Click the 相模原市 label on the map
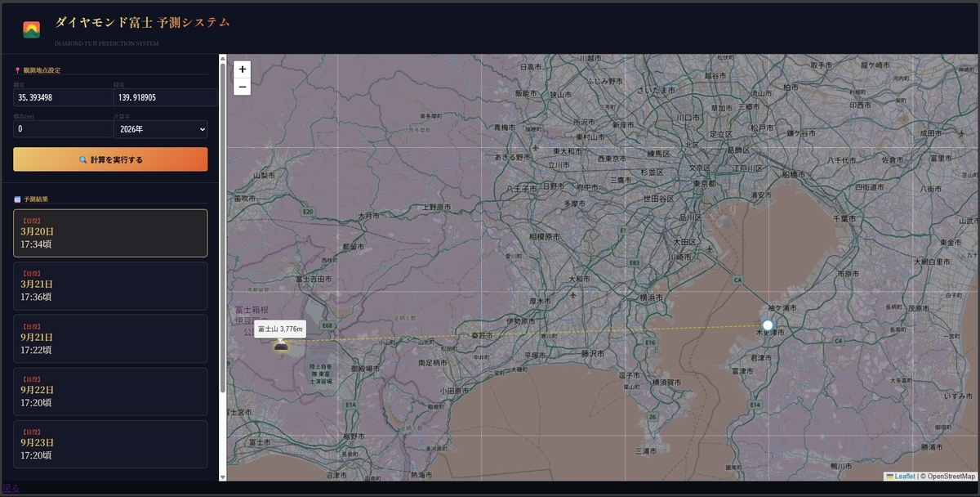This screenshot has height=497, width=980. click(545, 236)
